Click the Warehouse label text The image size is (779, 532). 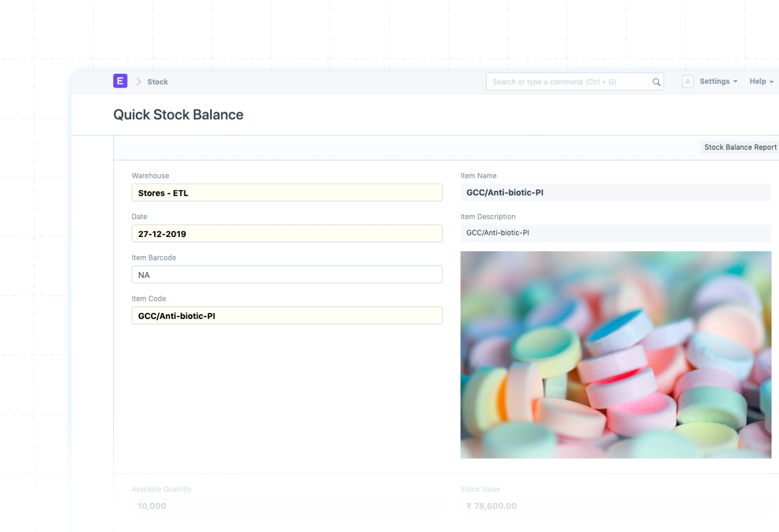tap(150, 176)
